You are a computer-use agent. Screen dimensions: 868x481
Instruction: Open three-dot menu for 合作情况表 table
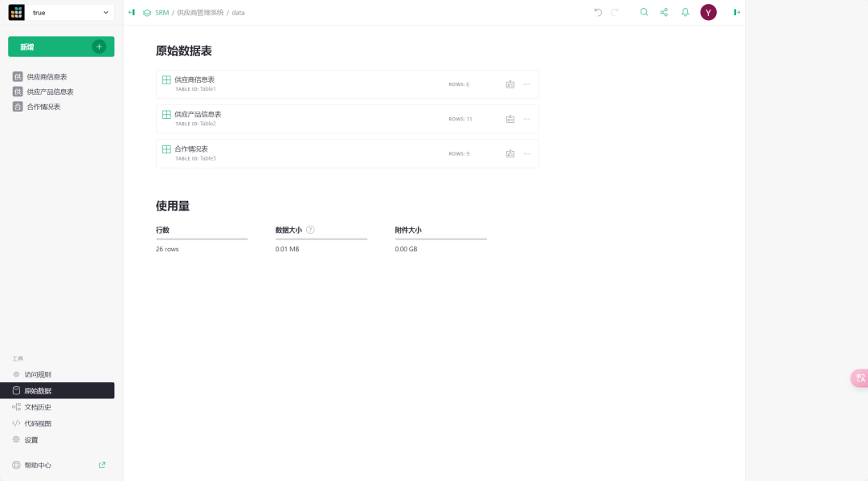click(526, 153)
